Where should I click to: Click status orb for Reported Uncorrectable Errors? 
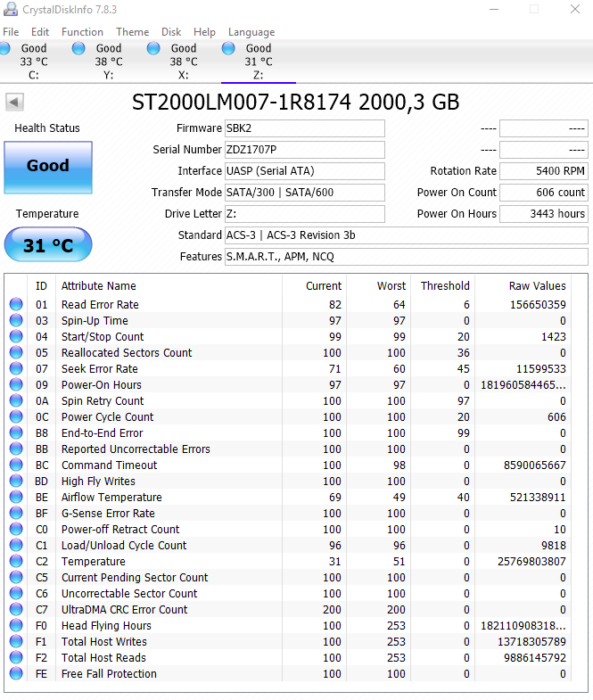(x=16, y=449)
